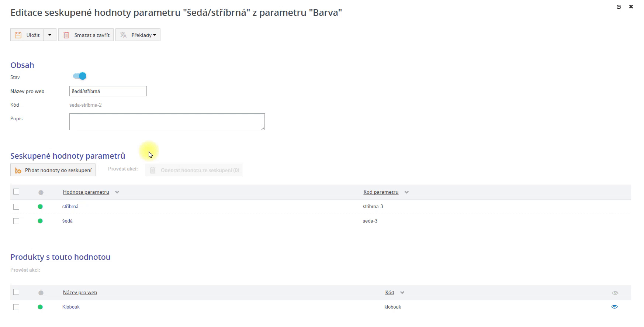
Task: Expand the Překlady dropdown menu
Action: coord(154,35)
